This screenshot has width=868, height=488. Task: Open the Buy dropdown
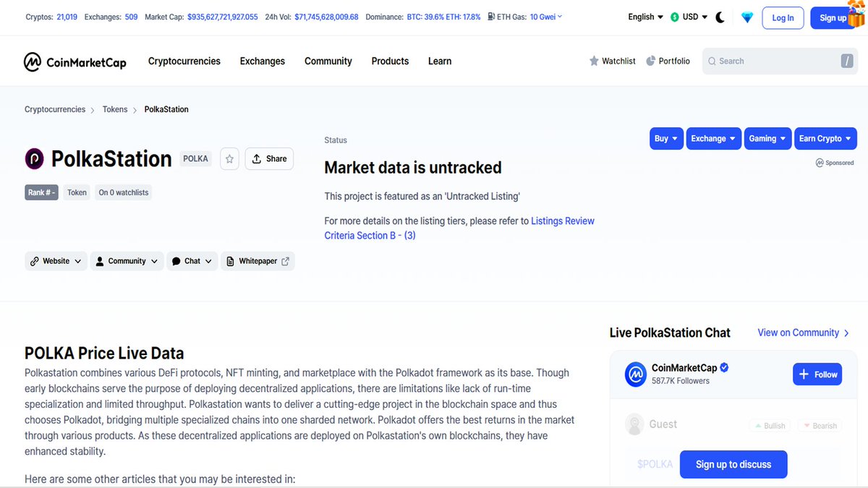(666, 139)
